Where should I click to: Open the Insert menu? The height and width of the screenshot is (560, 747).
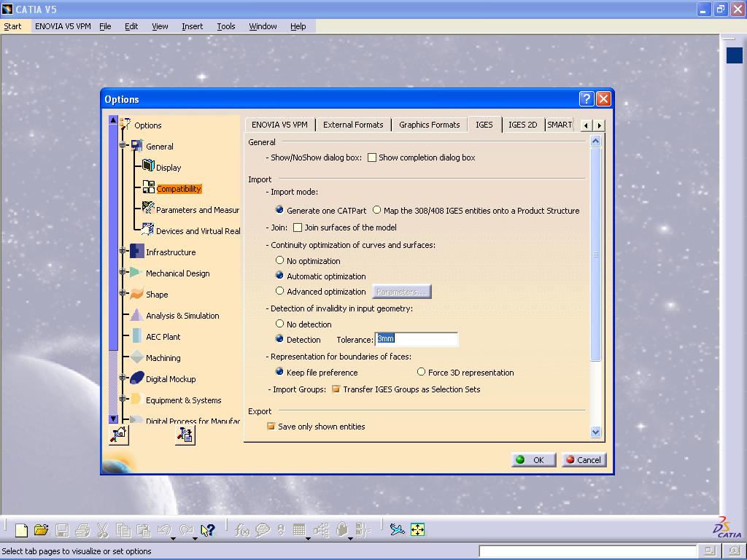tap(192, 26)
